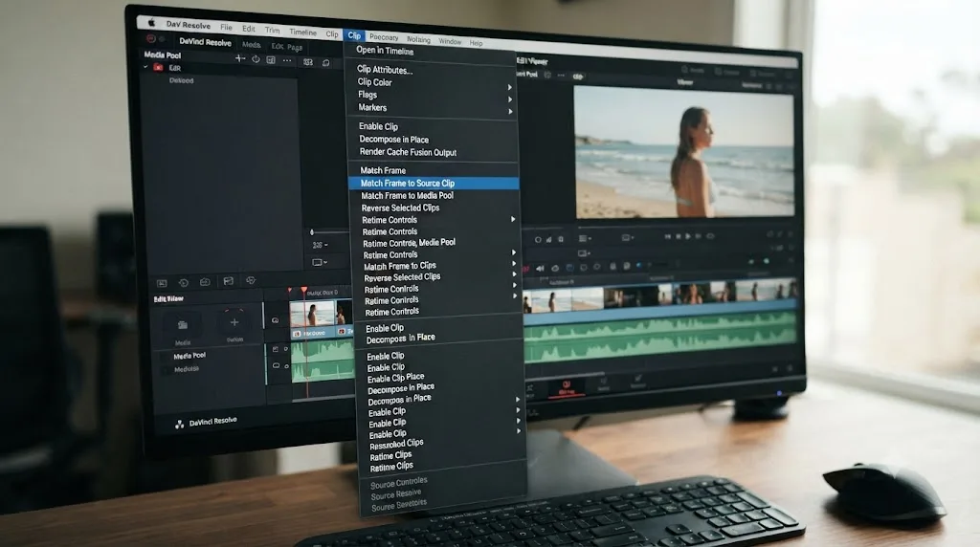This screenshot has width=980, height=547.
Task: Click the play button under the Viewer
Action: tap(688, 236)
